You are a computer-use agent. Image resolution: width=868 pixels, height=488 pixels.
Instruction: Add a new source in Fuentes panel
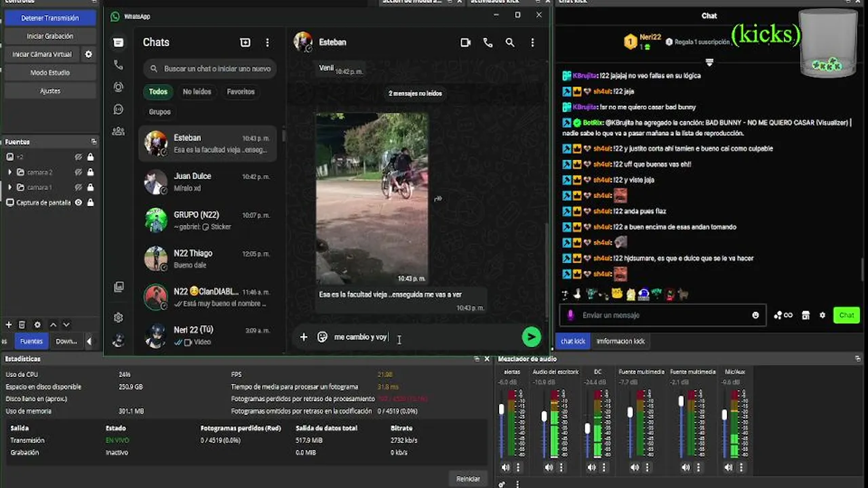click(9, 325)
